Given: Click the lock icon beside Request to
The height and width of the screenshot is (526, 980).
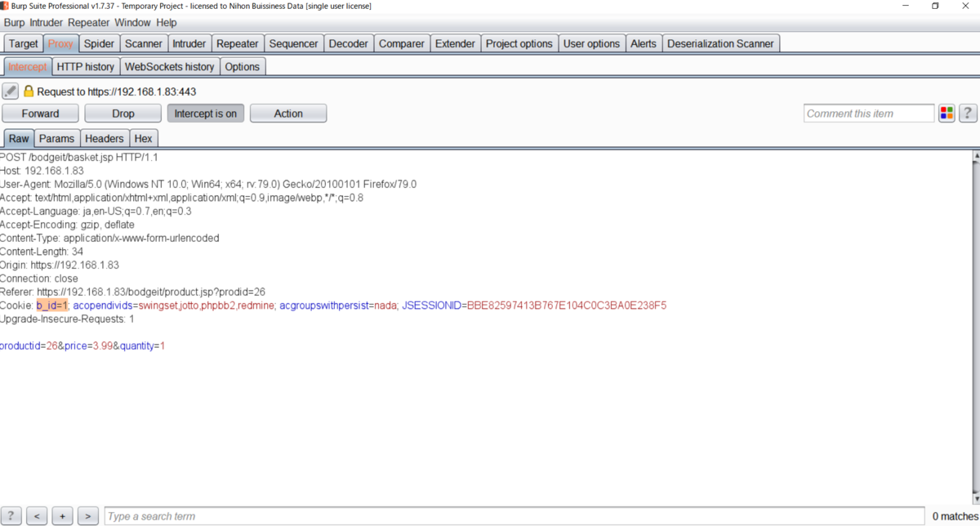Looking at the screenshot, I should (29, 91).
